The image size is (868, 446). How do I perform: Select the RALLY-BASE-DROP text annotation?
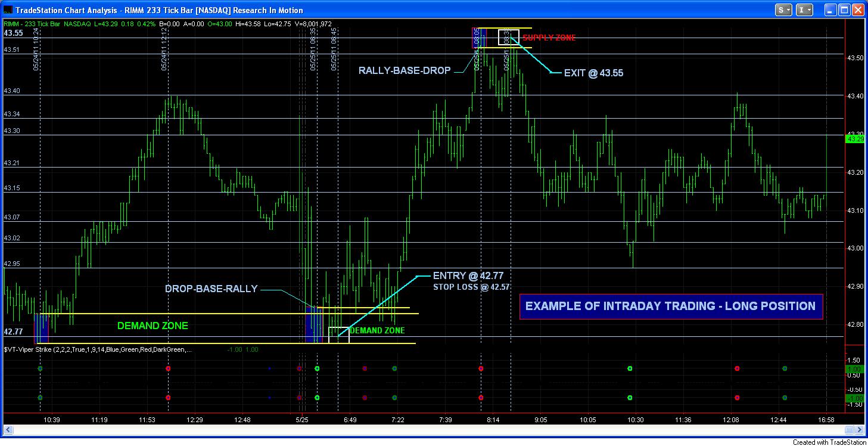405,70
